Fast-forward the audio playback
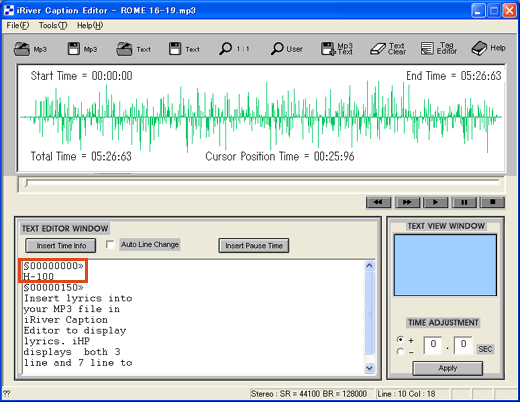The width and height of the screenshot is (520, 402). pos(407,202)
